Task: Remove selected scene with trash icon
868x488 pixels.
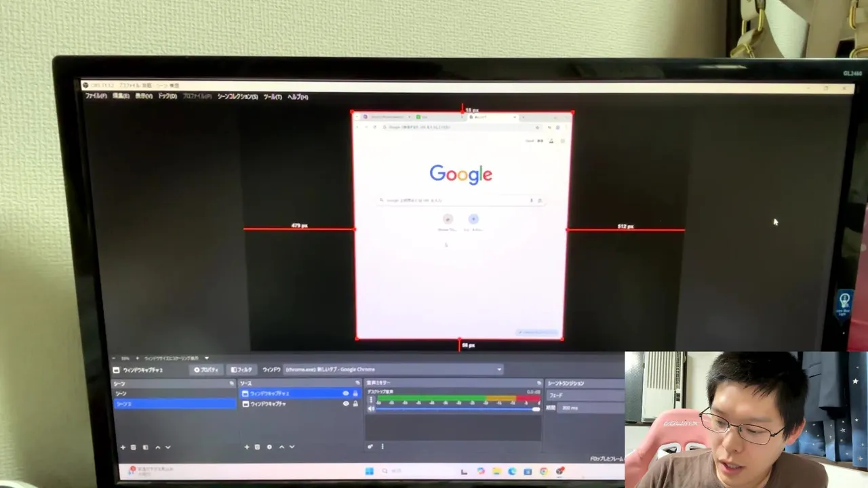Action: pyautogui.click(x=134, y=447)
